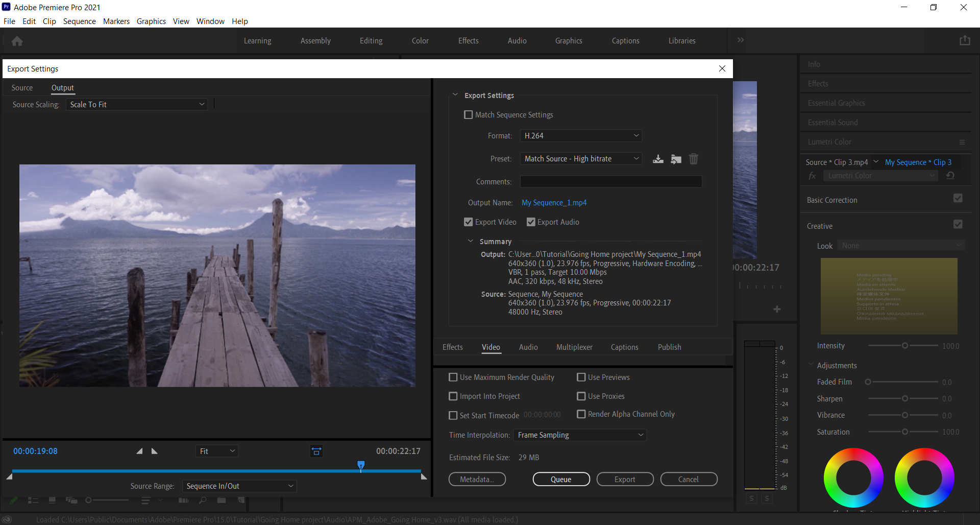Click the playhead on export timeline

(361, 465)
